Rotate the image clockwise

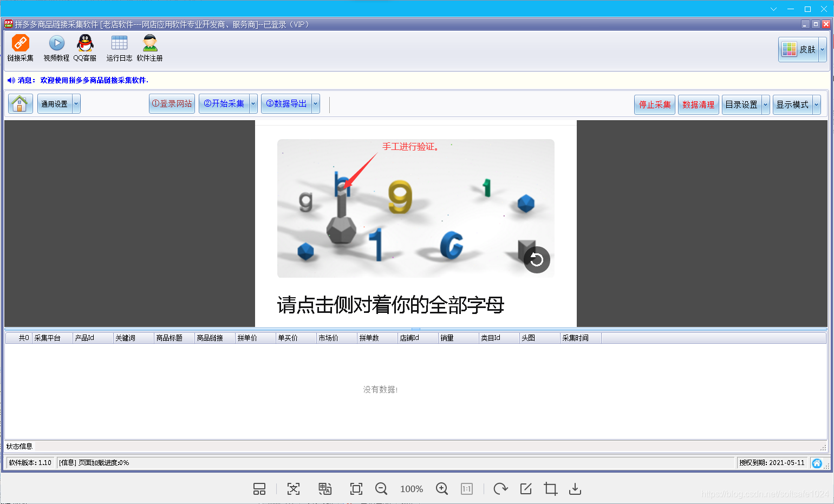[x=500, y=489]
